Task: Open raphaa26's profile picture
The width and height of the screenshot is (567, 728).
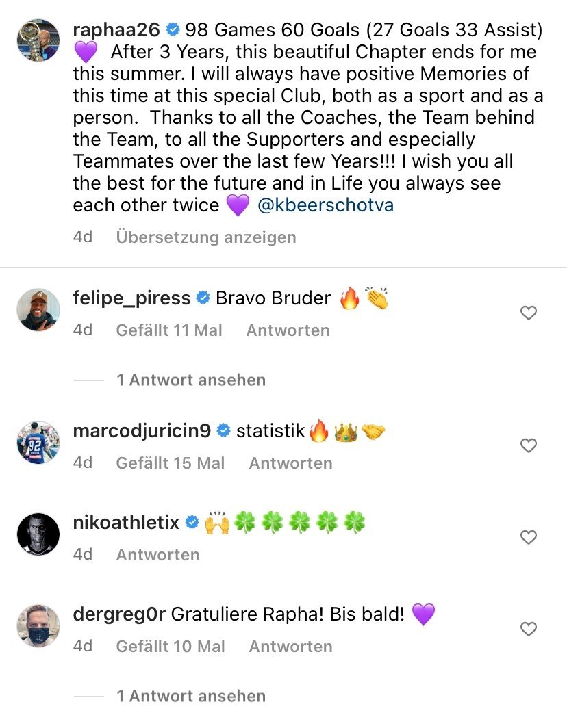Action: [x=38, y=40]
